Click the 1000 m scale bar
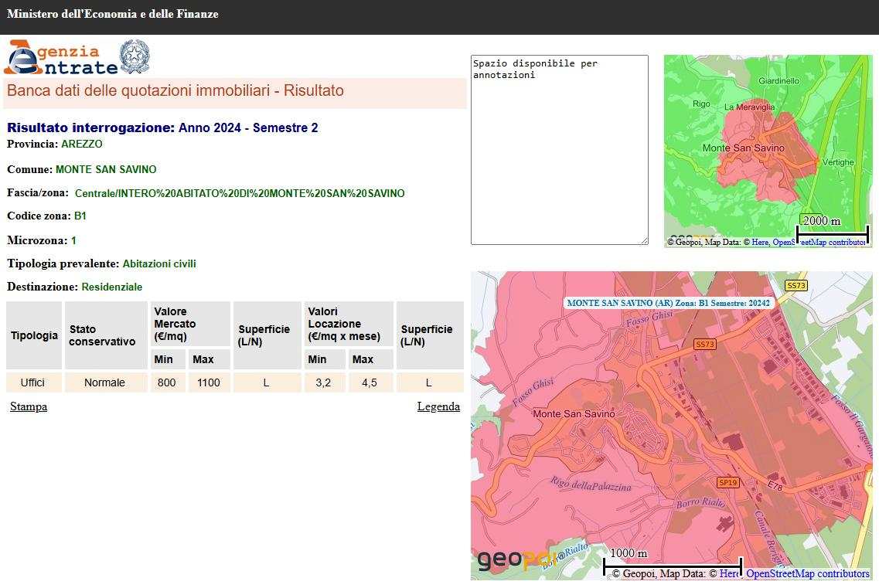 (x=672, y=566)
